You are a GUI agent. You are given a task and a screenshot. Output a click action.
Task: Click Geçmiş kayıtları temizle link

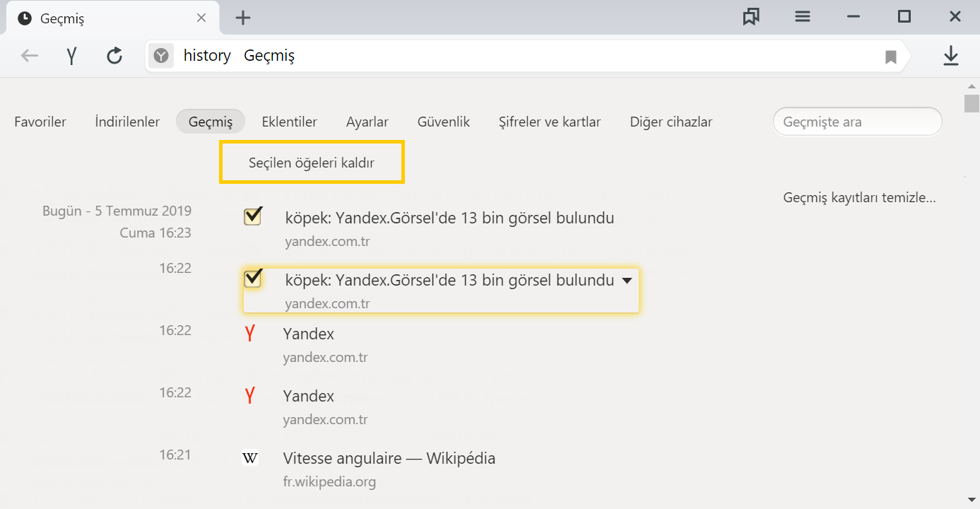[860, 198]
